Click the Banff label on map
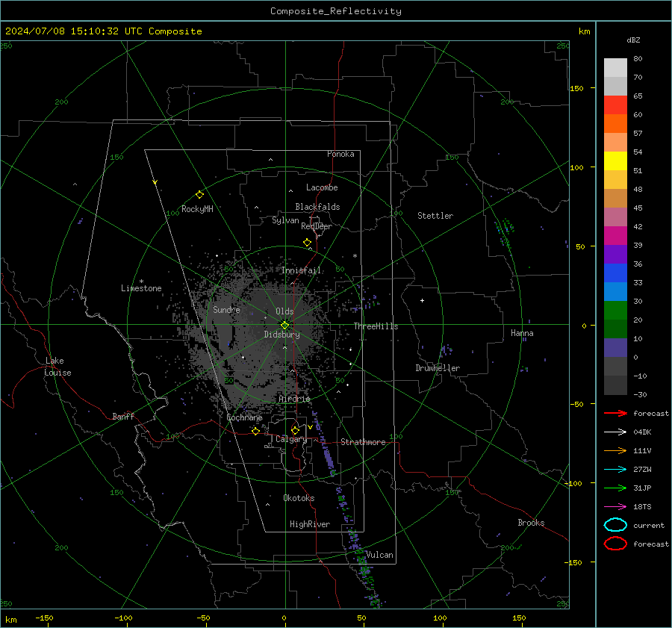Image resolution: width=672 pixels, height=628 pixels. pos(123,417)
